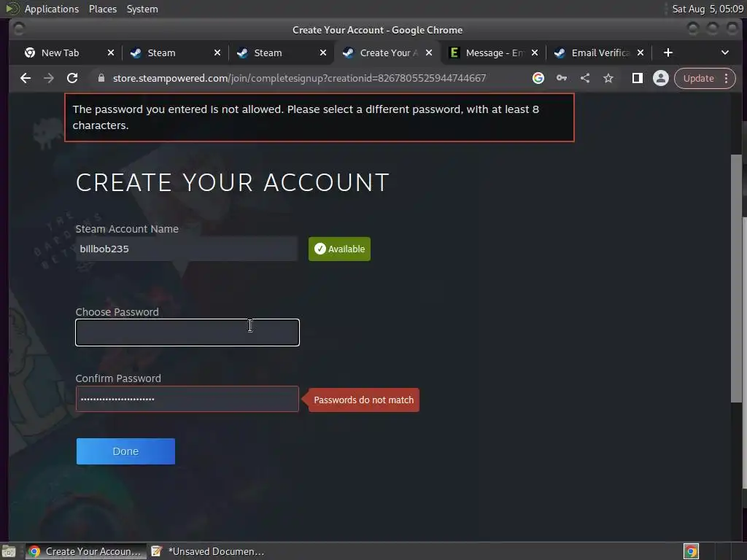Switch to Unsaved Document taskbar window

[208, 551]
